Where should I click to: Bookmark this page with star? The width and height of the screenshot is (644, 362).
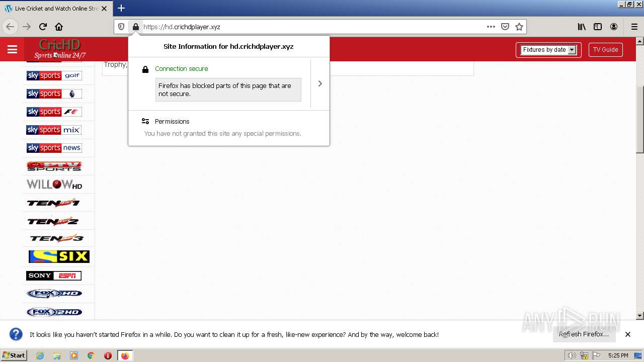point(519,27)
